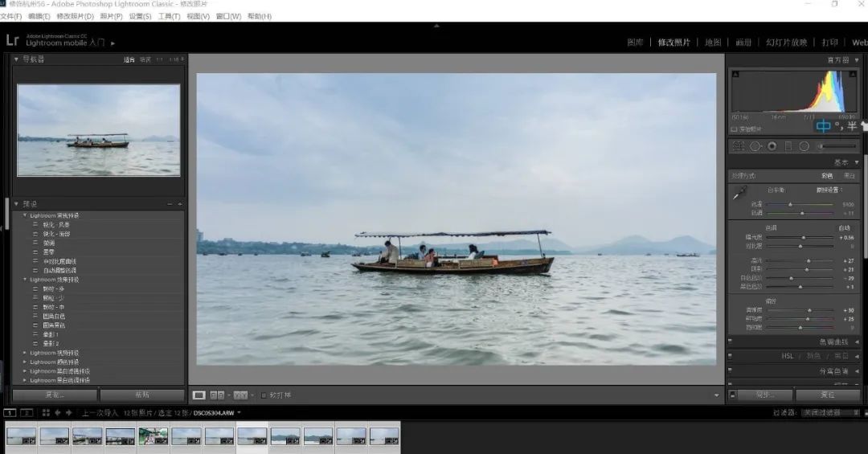Apply the 置零 preset
The image size is (868, 454).
(49, 252)
